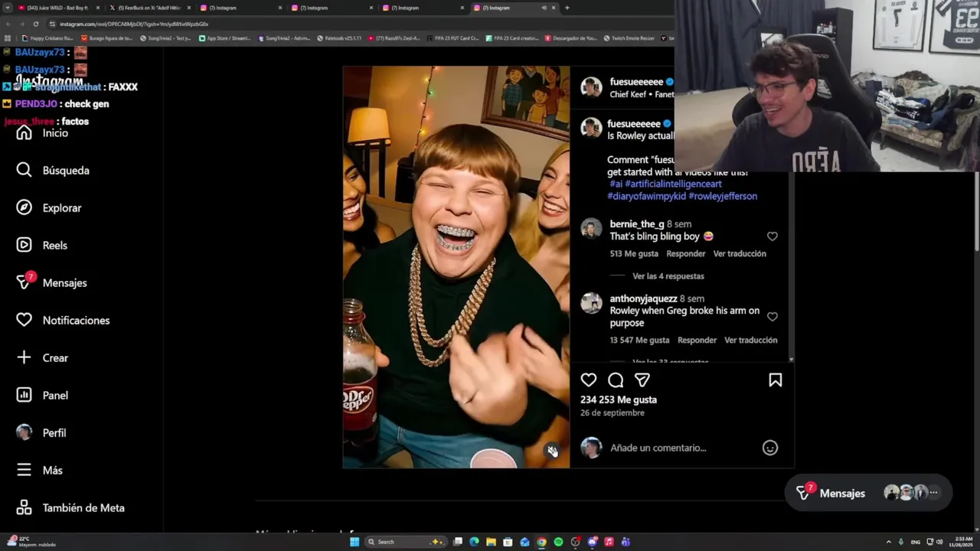The height and width of the screenshot is (551, 980).
Task: Open fuesueeeeee profile from post header
Action: tap(636, 82)
